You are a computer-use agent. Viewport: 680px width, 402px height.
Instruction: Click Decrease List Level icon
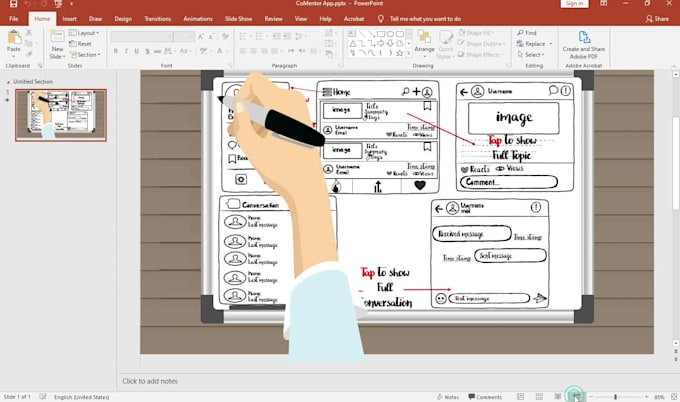tap(276, 36)
